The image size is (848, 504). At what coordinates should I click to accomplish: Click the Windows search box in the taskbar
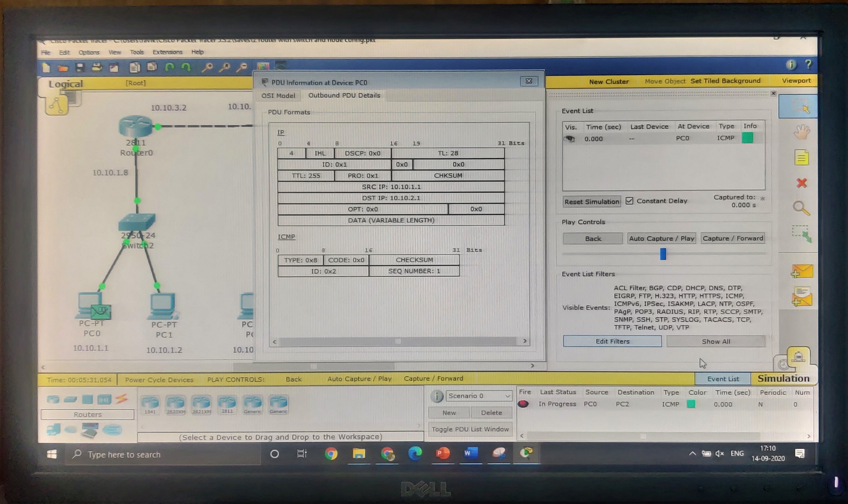(163, 454)
